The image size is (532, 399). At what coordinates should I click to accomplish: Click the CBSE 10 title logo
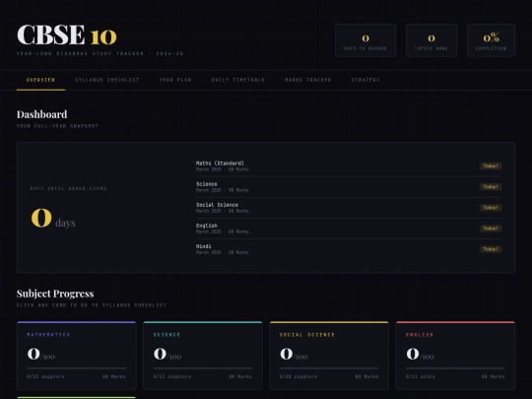click(67, 34)
